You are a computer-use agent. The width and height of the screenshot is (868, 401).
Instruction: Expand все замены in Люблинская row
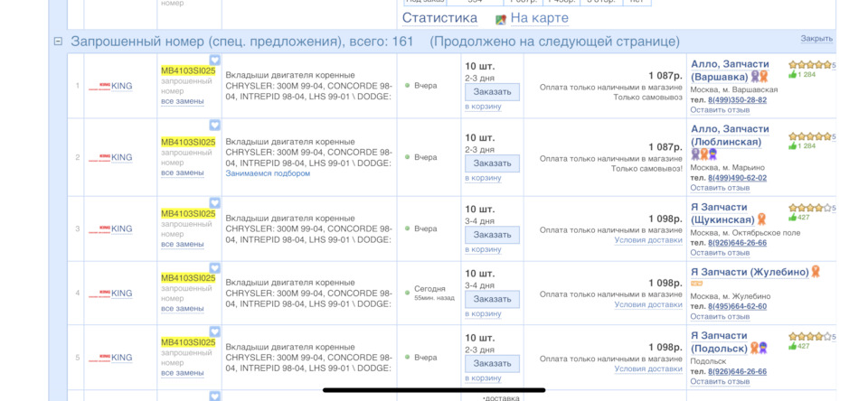click(x=182, y=173)
